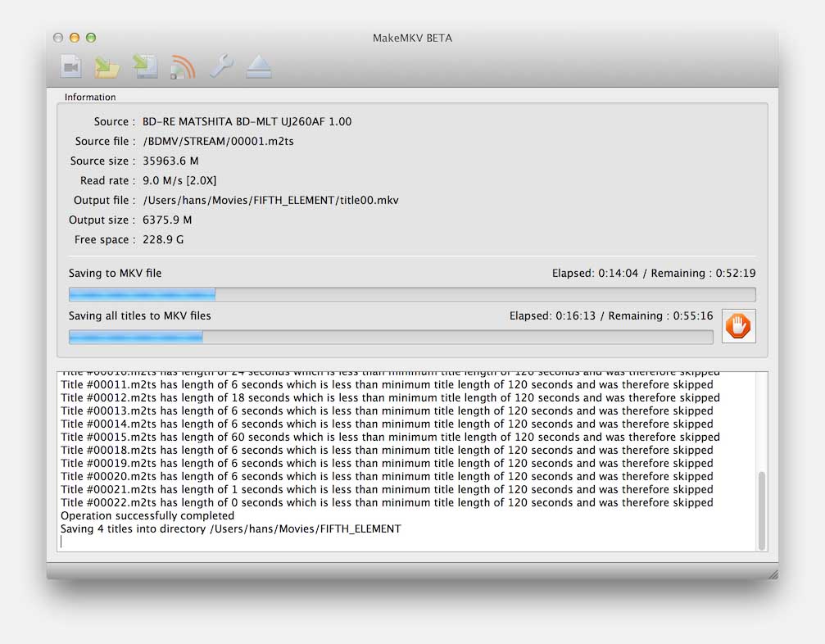Image resolution: width=825 pixels, height=644 pixels.
Task: Click 'Saving 4 titles into directory' log line
Action: click(231, 529)
